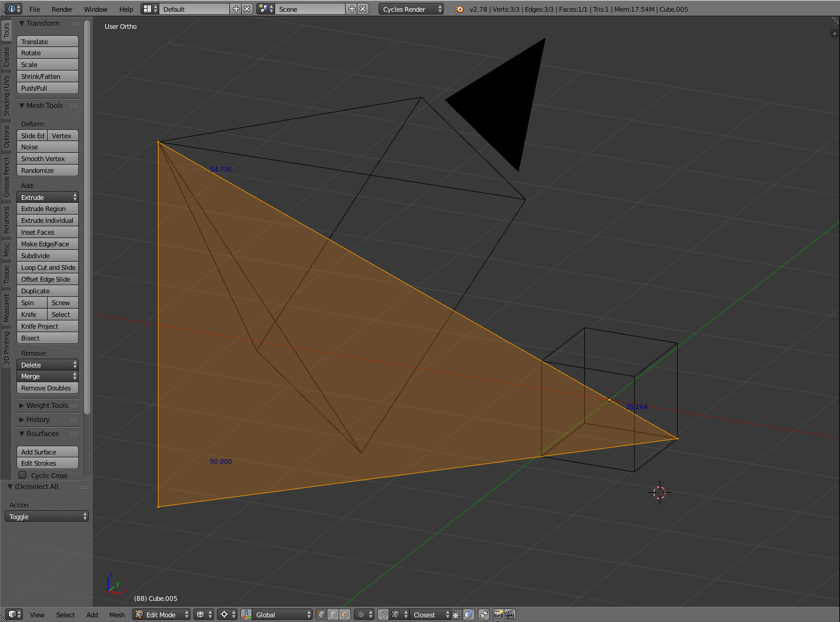The height and width of the screenshot is (622, 840).
Task: Click Loop Cut and Slide
Action: (x=48, y=267)
